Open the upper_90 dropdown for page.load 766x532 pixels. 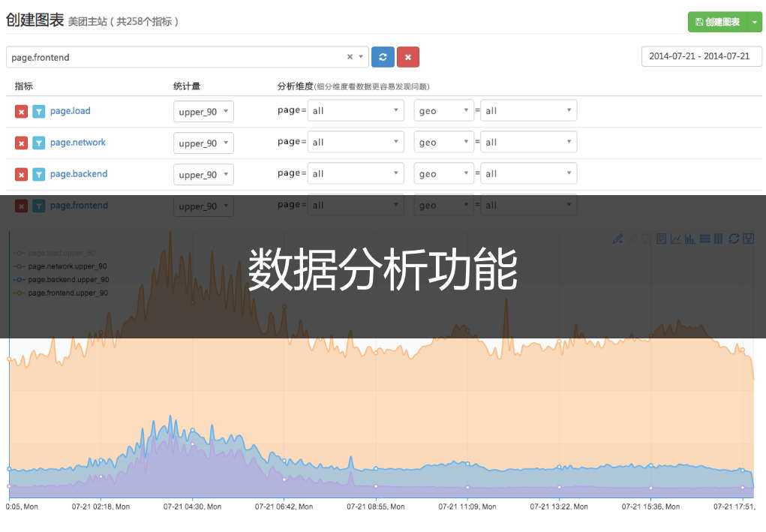click(203, 110)
